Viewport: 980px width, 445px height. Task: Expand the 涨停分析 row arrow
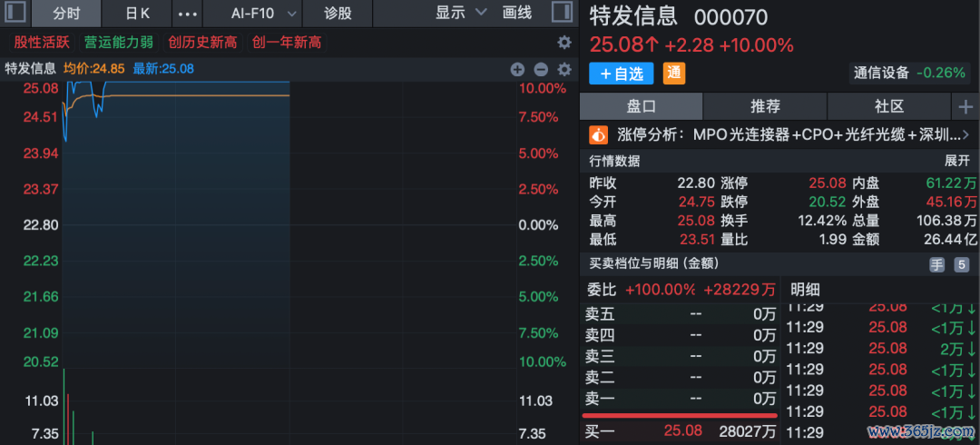(x=967, y=134)
